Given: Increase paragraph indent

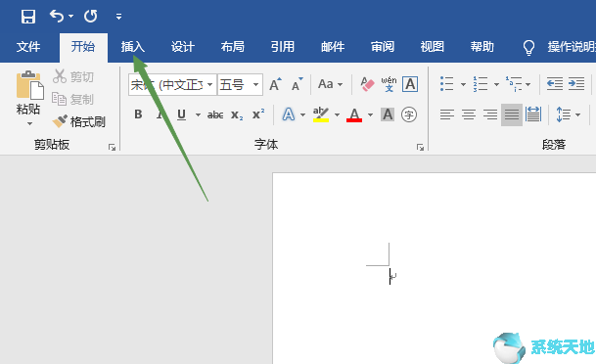Looking at the screenshot, I should [576, 84].
